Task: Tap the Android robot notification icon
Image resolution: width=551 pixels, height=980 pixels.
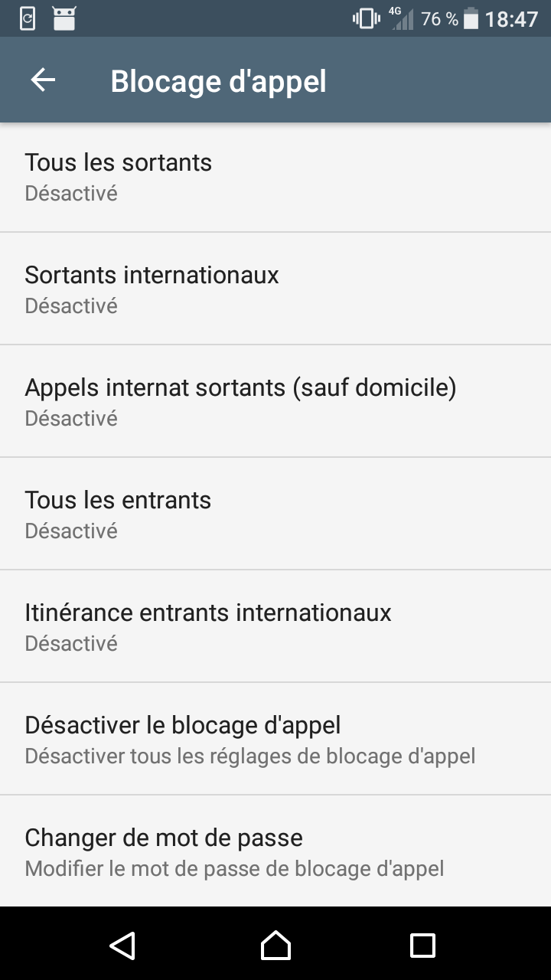Action: coord(64,18)
